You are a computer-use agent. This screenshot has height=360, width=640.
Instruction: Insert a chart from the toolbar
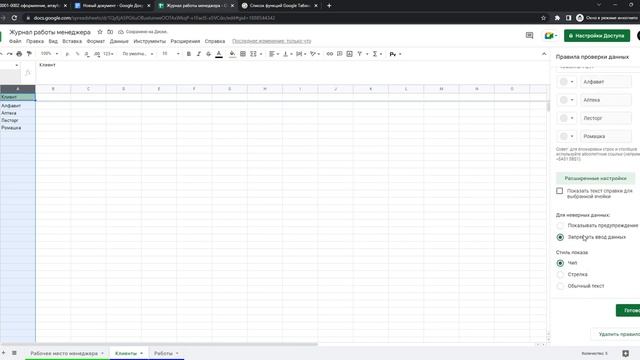click(349, 54)
